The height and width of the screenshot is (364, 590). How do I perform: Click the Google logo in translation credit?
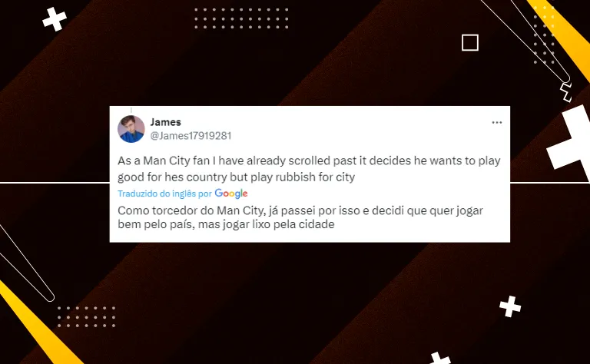(x=231, y=194)
